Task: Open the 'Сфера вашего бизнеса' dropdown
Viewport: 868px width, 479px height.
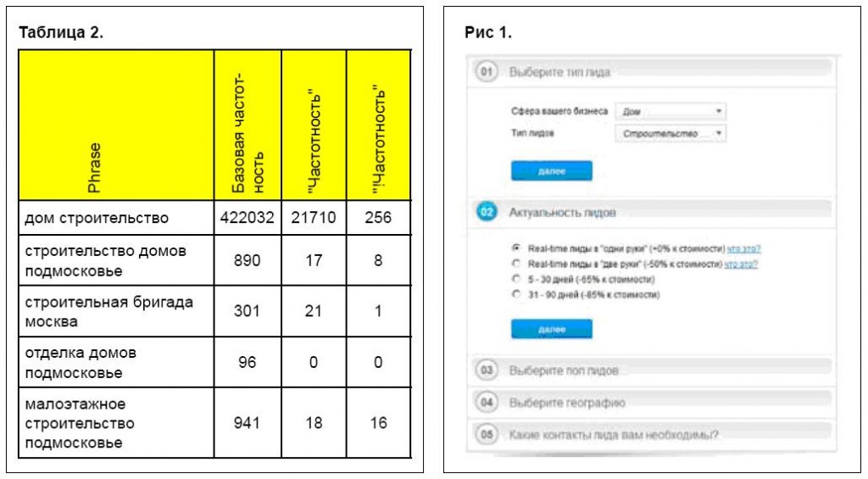Action: pos(670,111)
